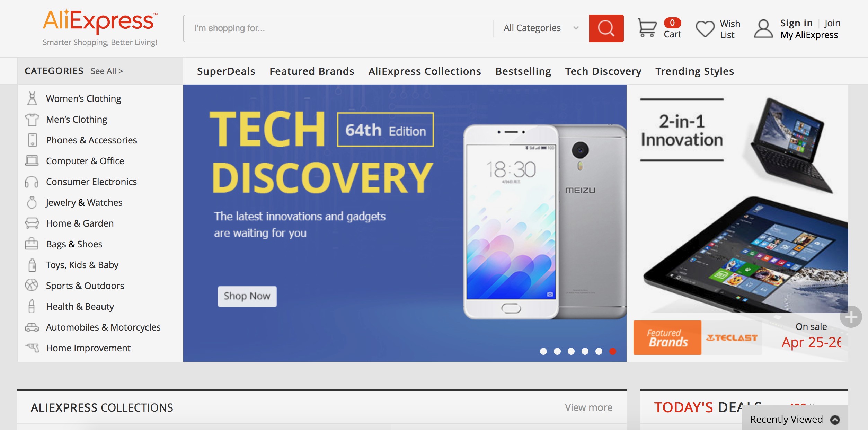Viewport: 868px width, 430px height.
Task: Click the user profile silhouette icon
Action: [763, 29]
